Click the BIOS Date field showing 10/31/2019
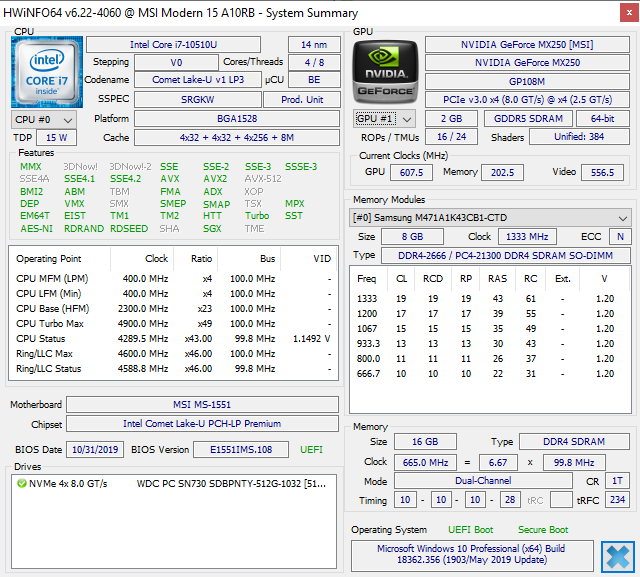 tap(96, 450)
